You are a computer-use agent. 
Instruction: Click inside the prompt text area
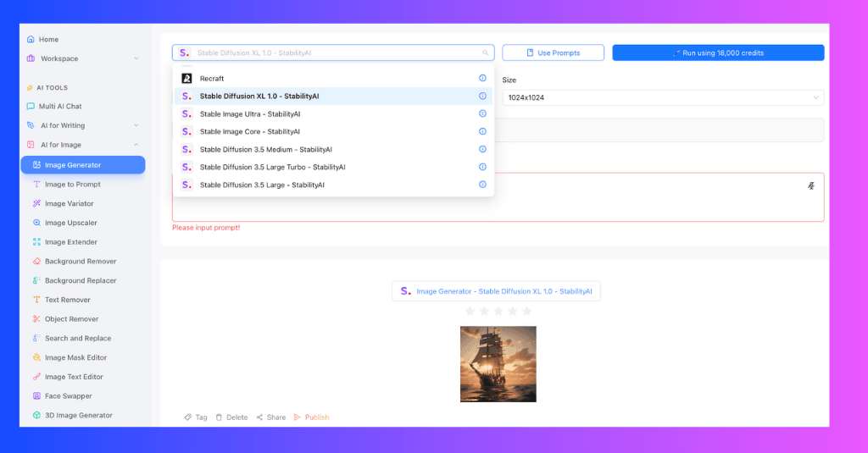tap(498, 197)
